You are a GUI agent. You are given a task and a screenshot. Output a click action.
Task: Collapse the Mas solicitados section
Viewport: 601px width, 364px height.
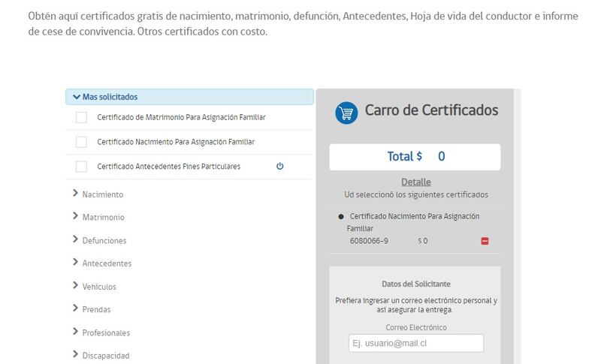point(189,97)
